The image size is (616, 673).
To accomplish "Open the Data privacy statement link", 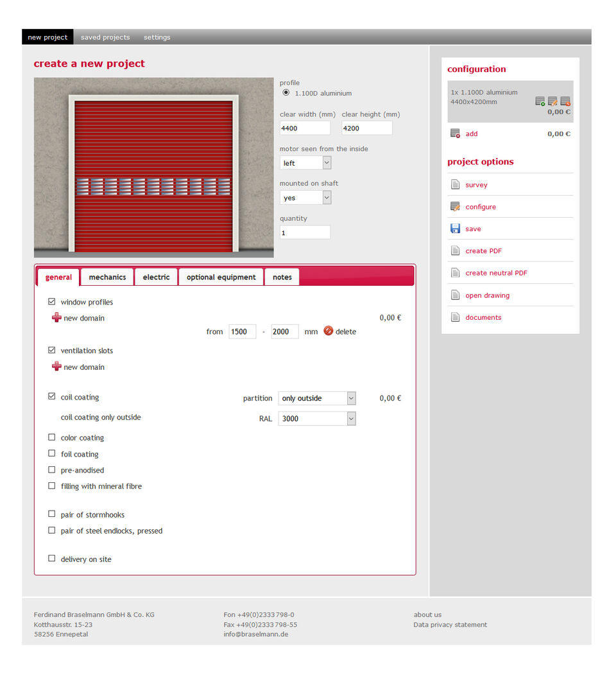I will (x=450, y=625).
